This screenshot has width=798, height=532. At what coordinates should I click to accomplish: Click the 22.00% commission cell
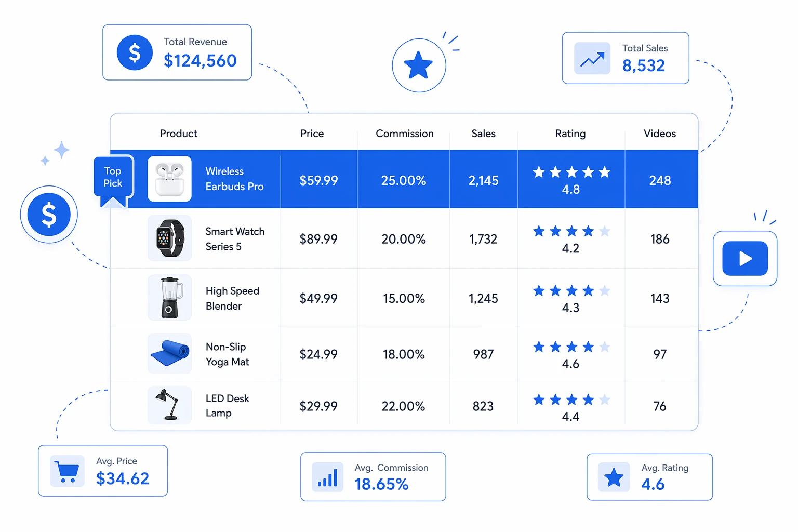click(x=404, y=406)
